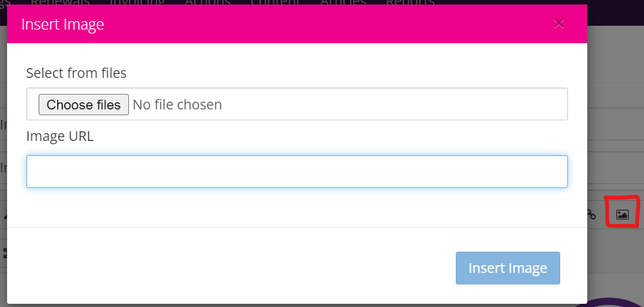Click the picture icon outlined in red
This screenshot has height=307, width=644.
[622, 214]
